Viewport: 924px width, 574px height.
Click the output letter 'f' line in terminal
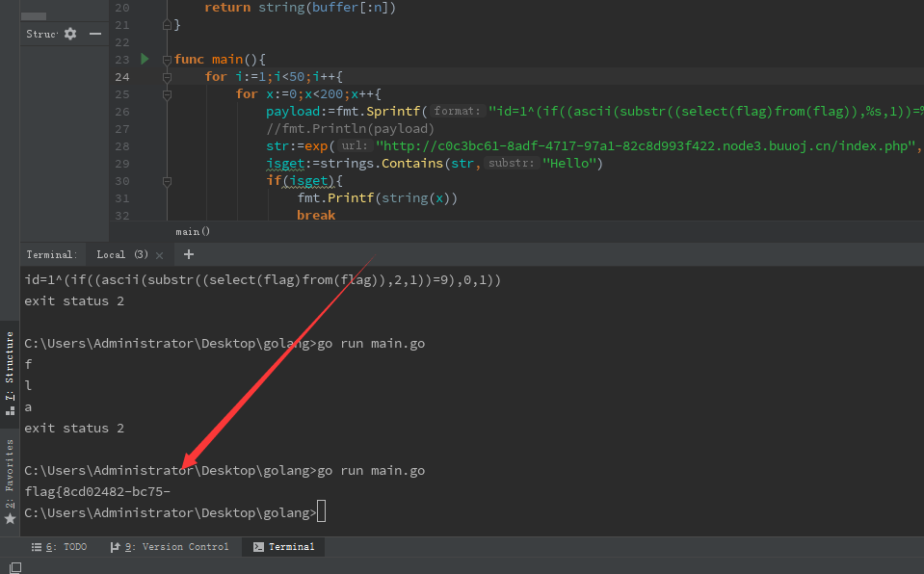coord(28,364)
